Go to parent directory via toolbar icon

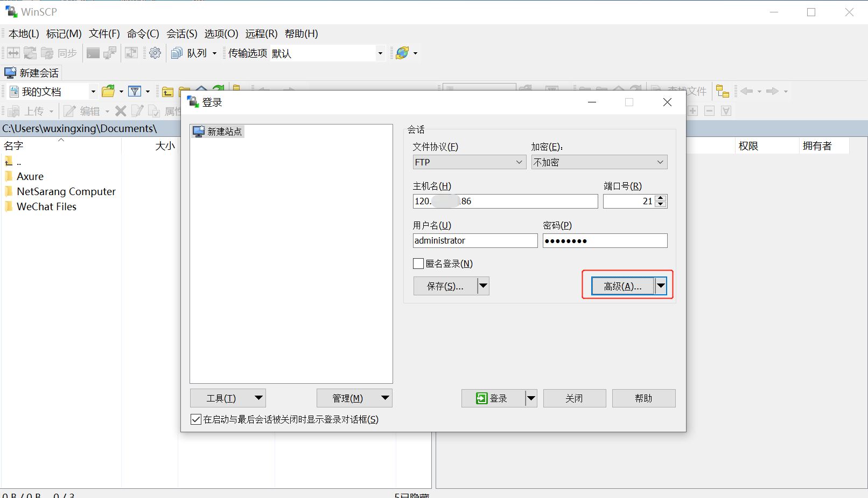168,92
